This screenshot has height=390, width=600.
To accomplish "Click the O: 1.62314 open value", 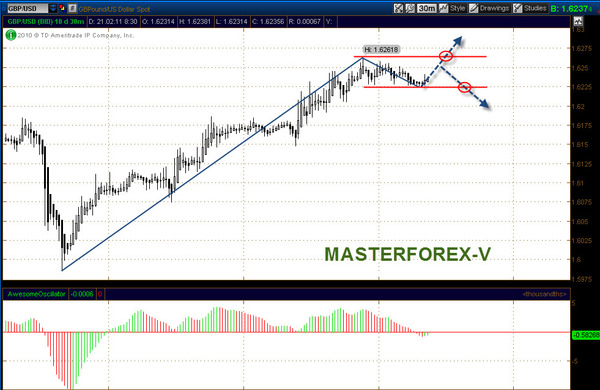I will pyautogui.click(x=158, y=21).
